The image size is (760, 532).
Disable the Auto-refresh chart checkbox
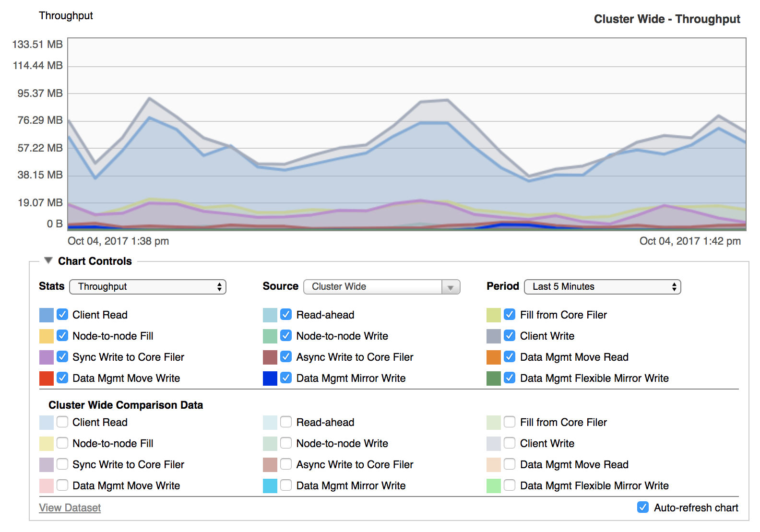click(643, 508)
